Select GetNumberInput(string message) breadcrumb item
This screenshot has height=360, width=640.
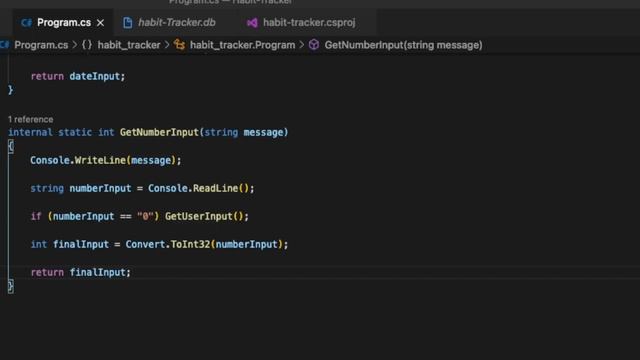(403, 45)
